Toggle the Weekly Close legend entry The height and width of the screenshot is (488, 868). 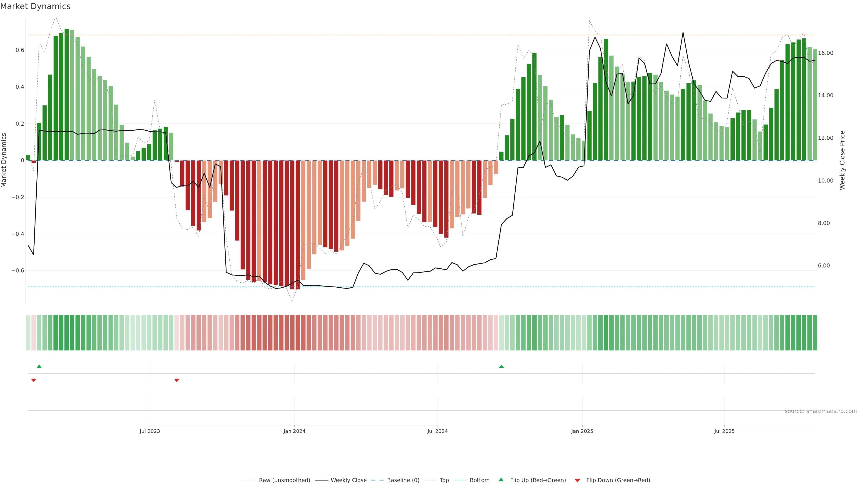pyautogui.click(x=348, y=480)
